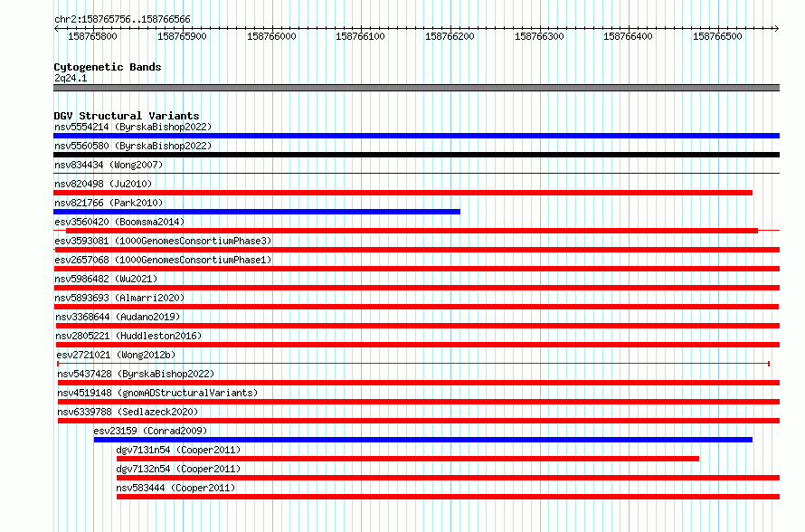Click the nsv5554214 (ByrskaBishop2022) variant label

[x=133, y=127]
